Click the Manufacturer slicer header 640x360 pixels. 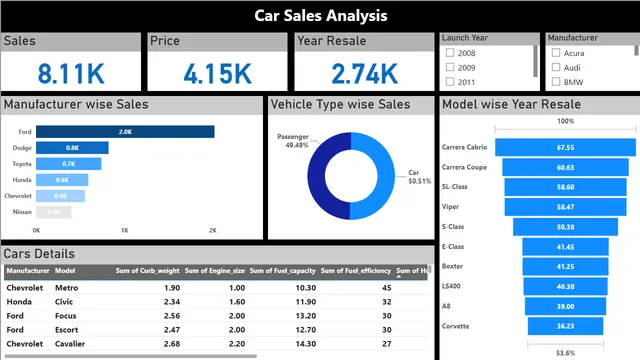(572, 38)
